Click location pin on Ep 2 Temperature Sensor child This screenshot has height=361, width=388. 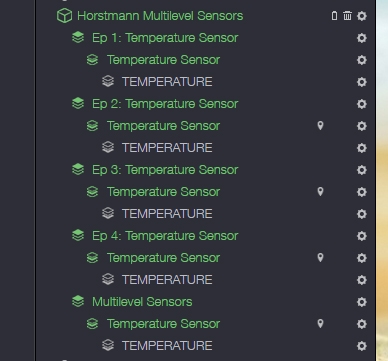[x=320, y=126]
